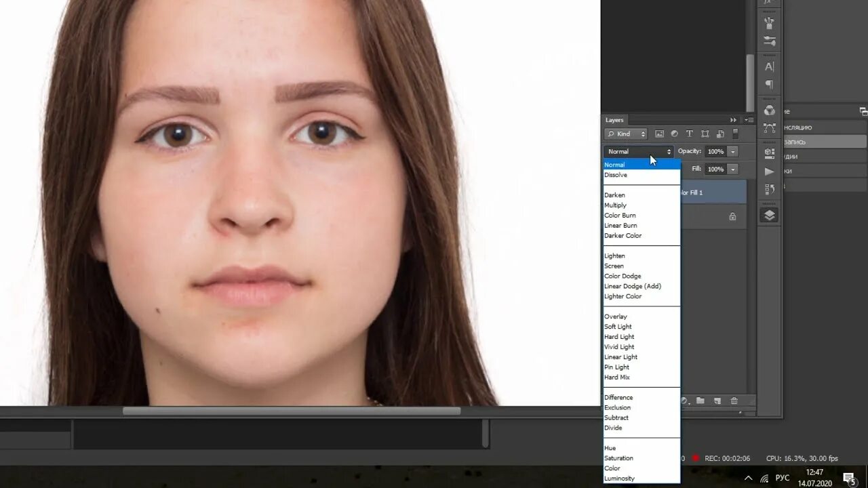Choose the Darken blend mode
This screenshot has height=488, width=868.
click(x=642, y=195)
